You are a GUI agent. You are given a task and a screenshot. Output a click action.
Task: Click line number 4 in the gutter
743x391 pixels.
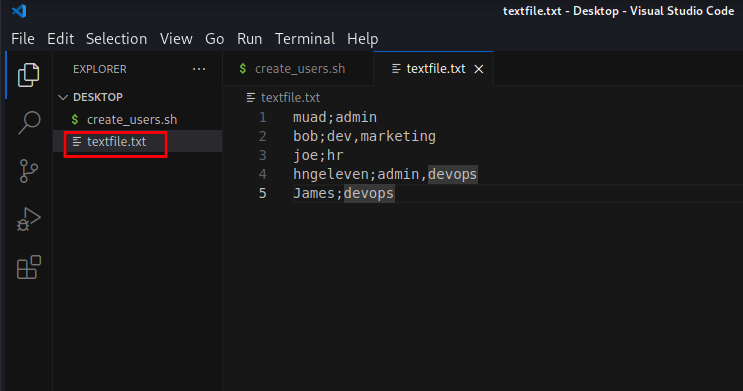pyautogui.click(x=263, y=174)
